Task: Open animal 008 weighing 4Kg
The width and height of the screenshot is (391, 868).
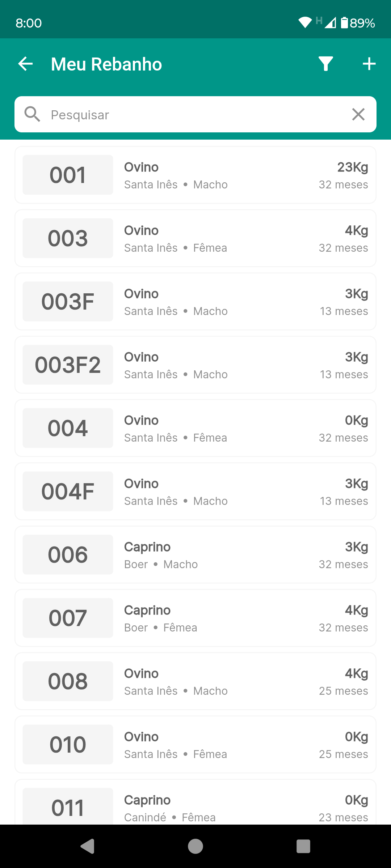Action: click(195, 681)
